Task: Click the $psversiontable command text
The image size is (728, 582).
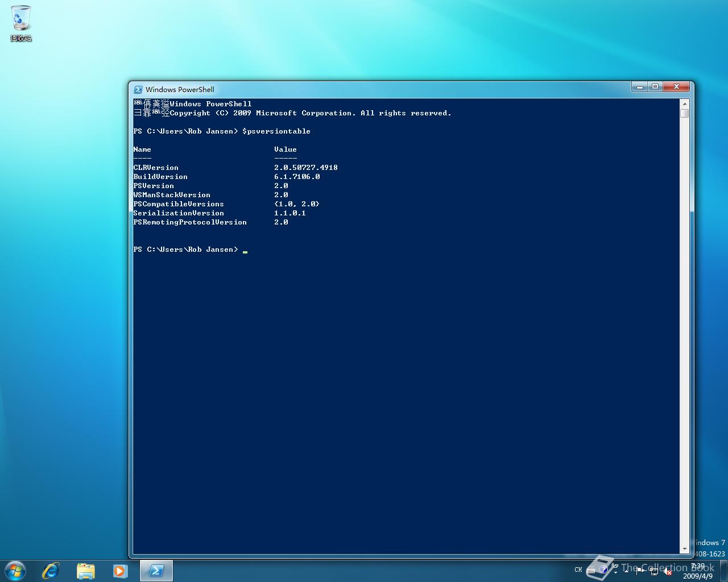Action: 276,131
